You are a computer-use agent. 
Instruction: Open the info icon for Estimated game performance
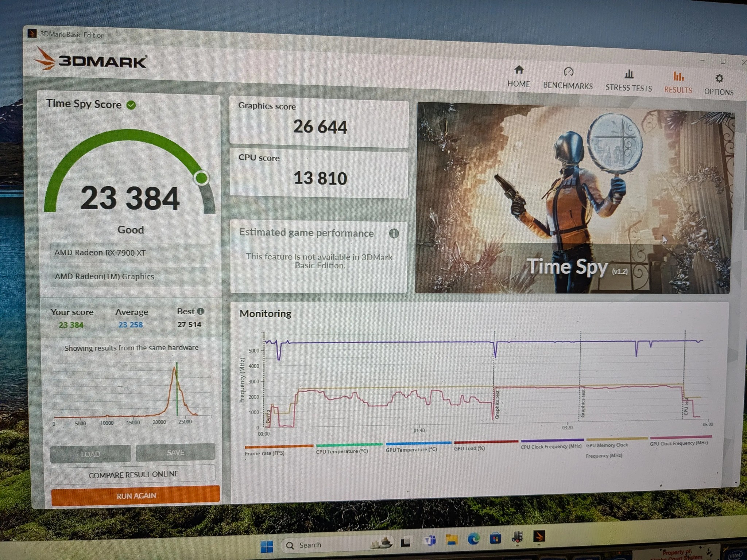pos(394,233)
